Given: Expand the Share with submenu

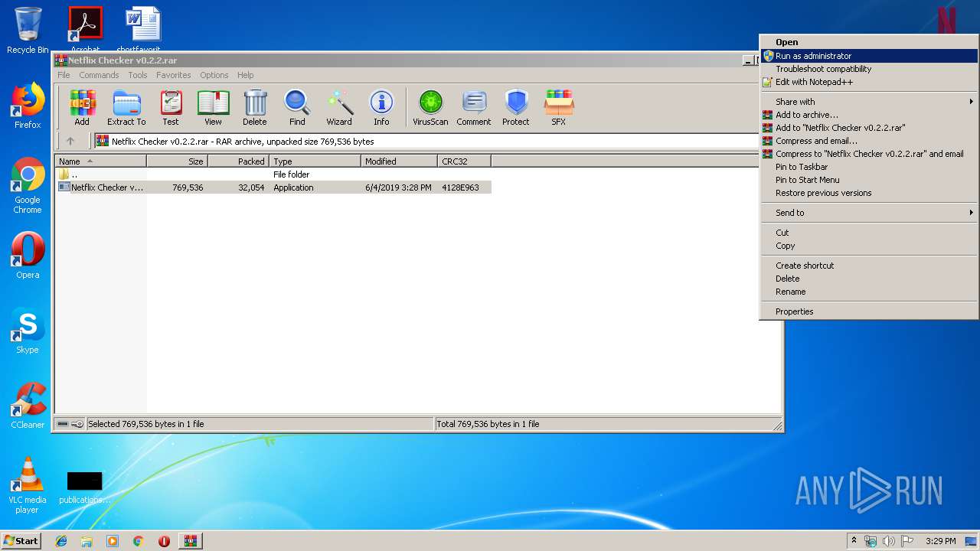Looking at the screenshot, I should pyautogui.click(x=869, y=102).
